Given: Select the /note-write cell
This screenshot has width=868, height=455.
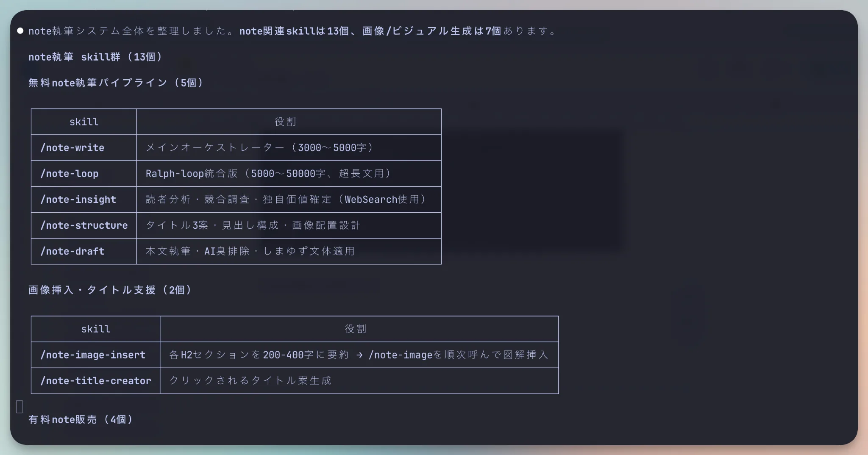Looking at the screenshot, I should [84, 148].
